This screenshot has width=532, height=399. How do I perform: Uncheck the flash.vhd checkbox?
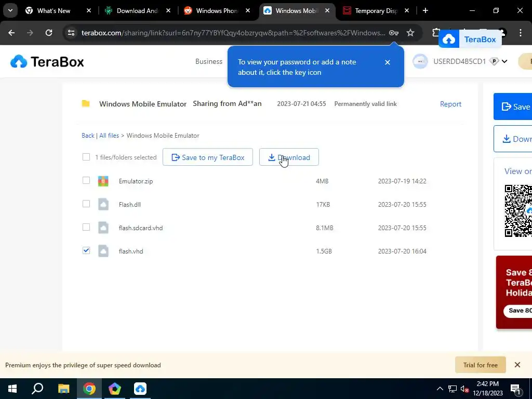point(86,251)
